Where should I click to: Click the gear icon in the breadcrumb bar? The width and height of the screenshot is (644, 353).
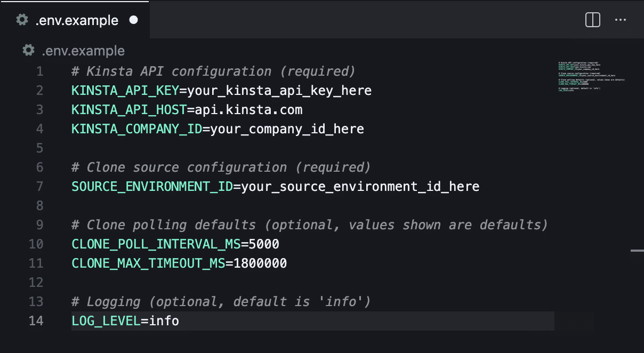pos(28,51)
